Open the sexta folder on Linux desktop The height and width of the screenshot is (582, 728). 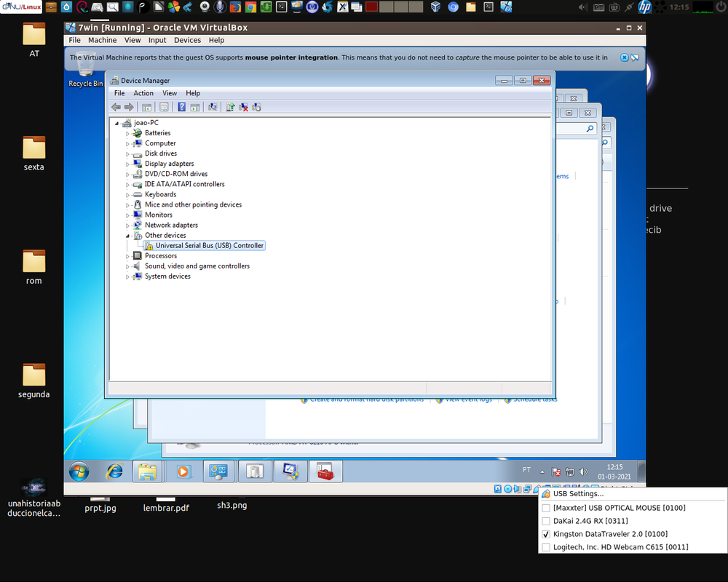point(34,154)
